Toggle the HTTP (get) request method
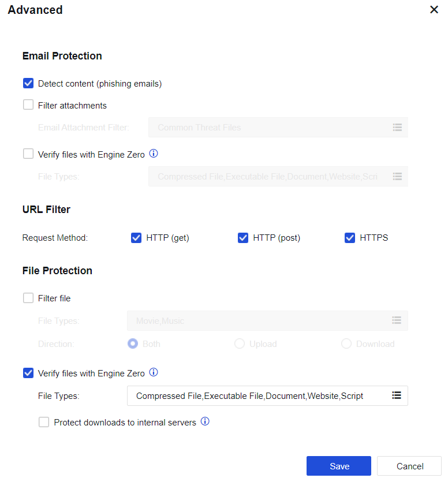The height and width of the screenshot is (478, 448). pyautogui.click(x=136, y=237)
